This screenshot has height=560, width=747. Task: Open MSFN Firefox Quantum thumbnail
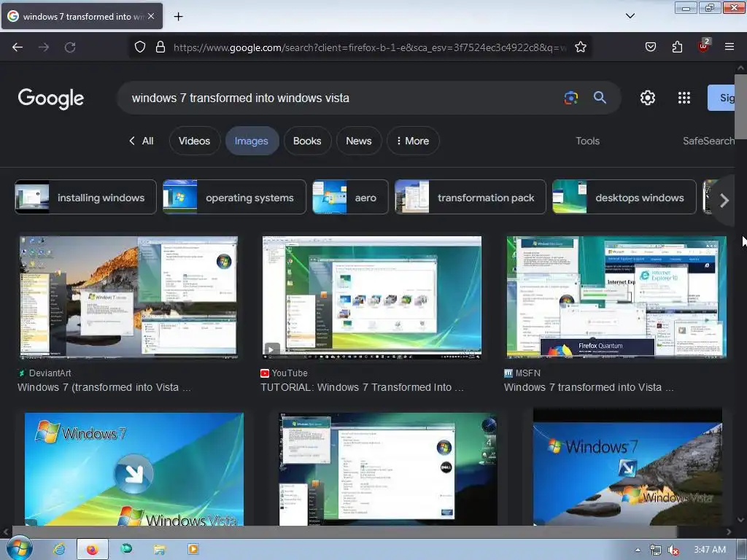pos(616,297)
